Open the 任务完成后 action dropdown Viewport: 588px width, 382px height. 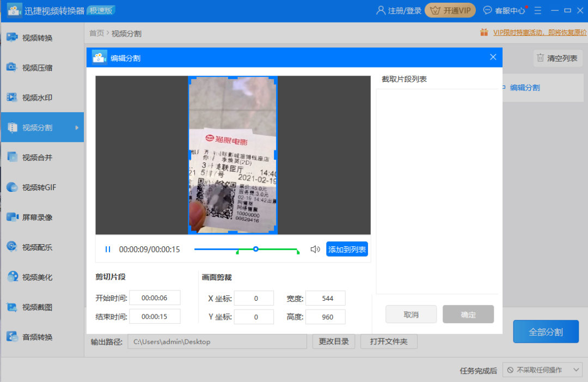coord(542,370)
